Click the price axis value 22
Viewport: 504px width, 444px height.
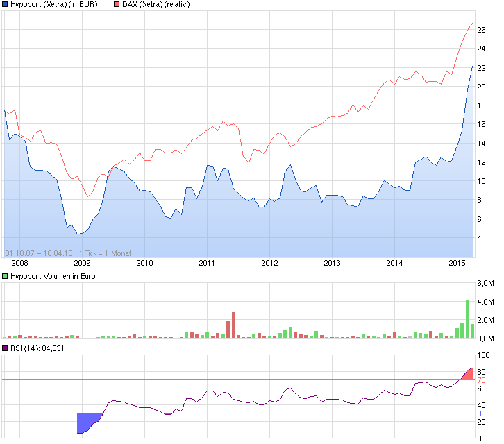[481, 68]
